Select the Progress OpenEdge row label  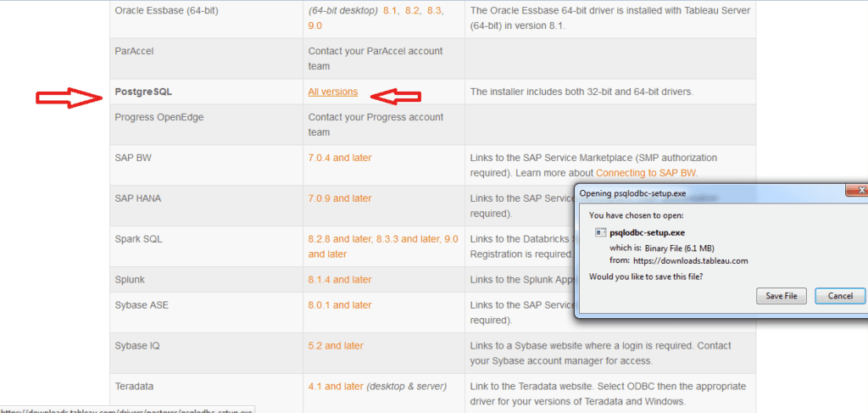(159, 117)
